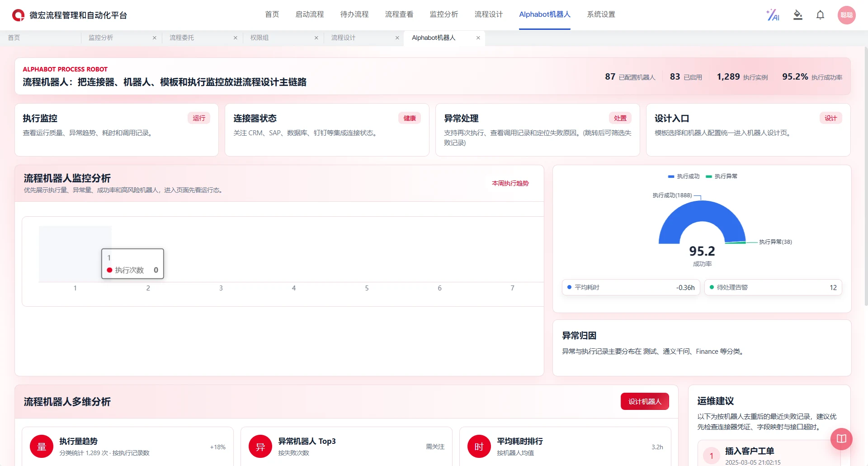Close the 流程委托 tab

(236, 38)
